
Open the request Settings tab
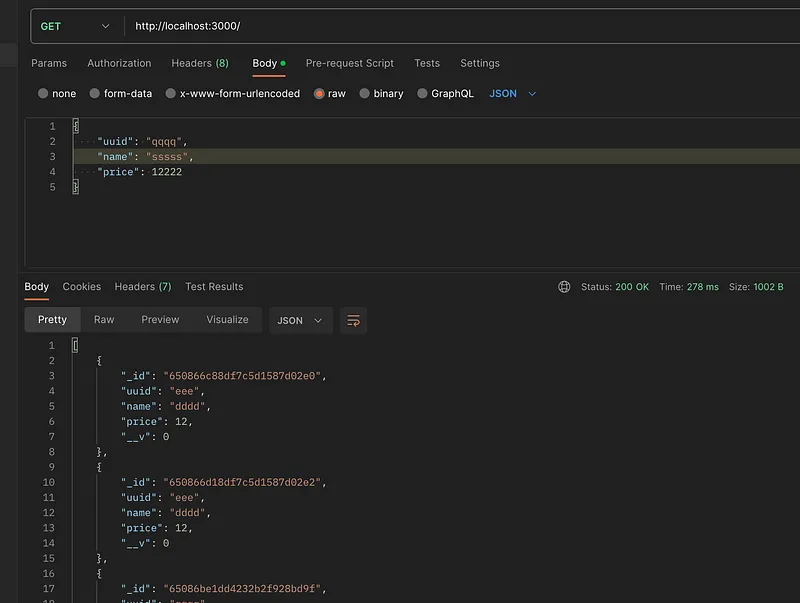point(480,63)
